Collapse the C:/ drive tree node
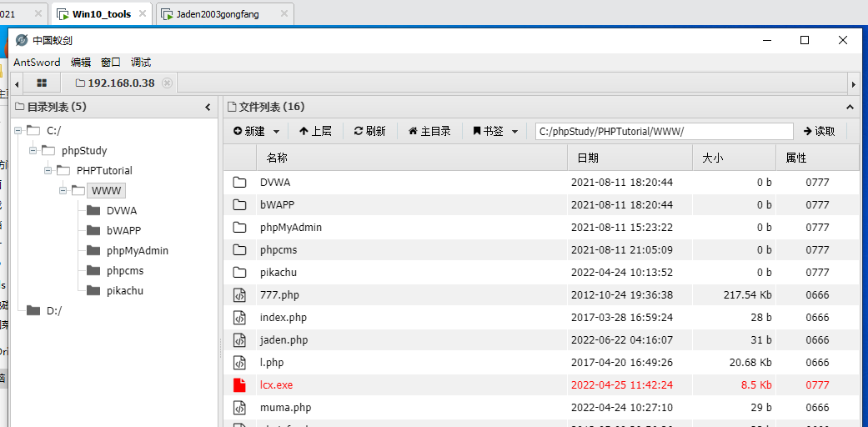Image resolution: width=868 pixels, height=427 pixels. (18, 130)
